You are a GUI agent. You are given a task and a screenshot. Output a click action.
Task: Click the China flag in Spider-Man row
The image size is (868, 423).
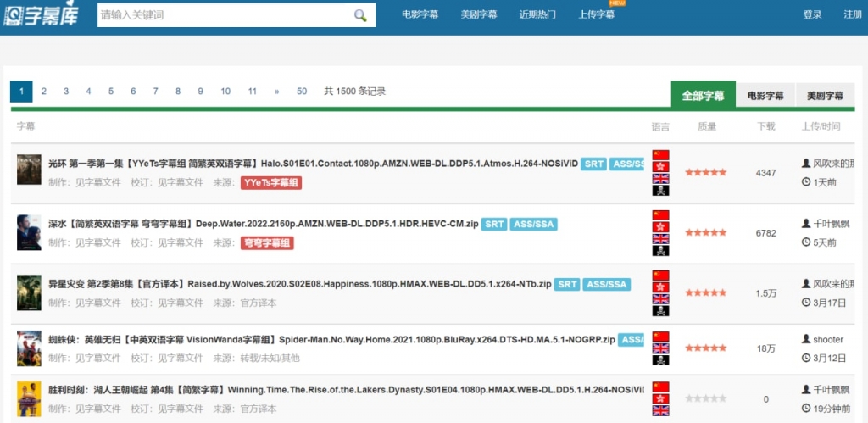(660, 337)
